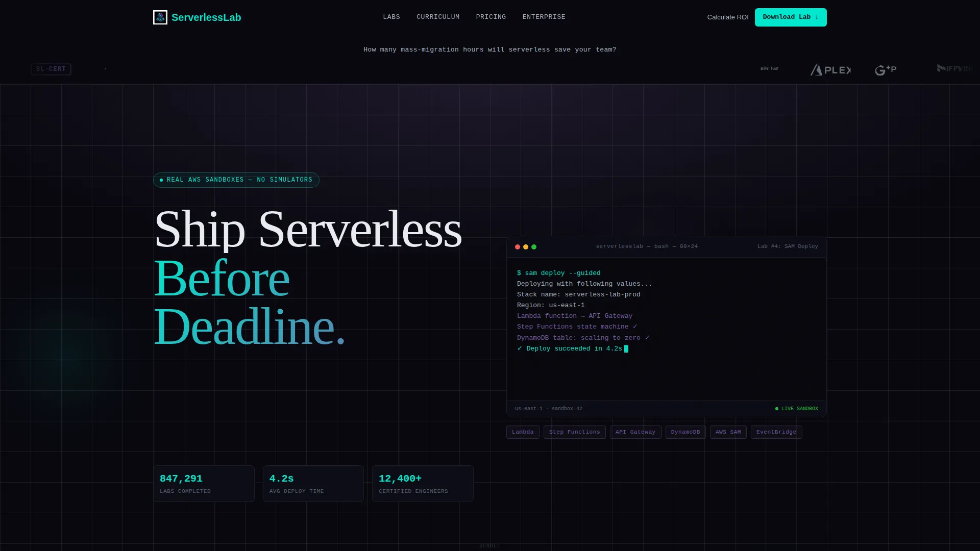This screenshot has width=980, height=551.
Task: Click the DynamoDB table scaling line
Action: (583, 338)
